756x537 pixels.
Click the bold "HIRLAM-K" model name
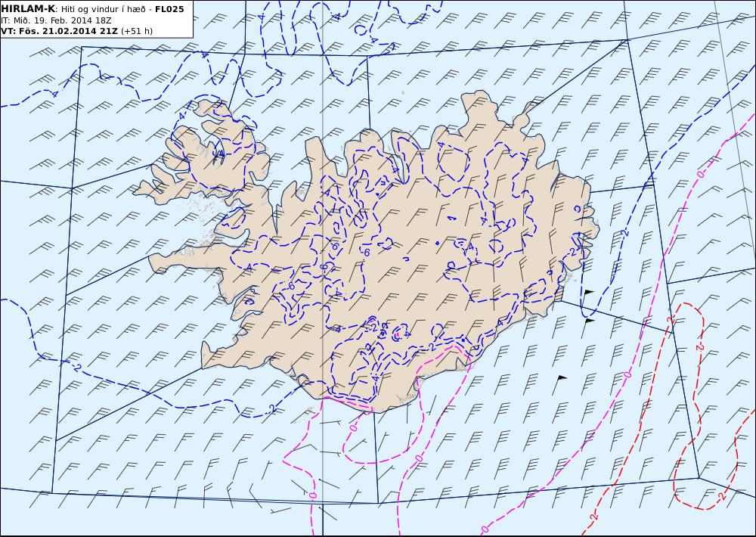click(x=28, y=9)
